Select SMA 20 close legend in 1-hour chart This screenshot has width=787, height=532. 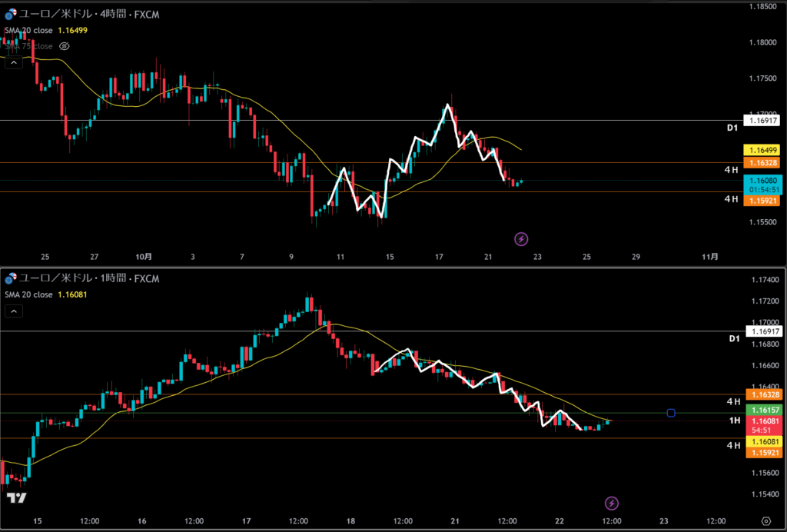coord(29,294)
